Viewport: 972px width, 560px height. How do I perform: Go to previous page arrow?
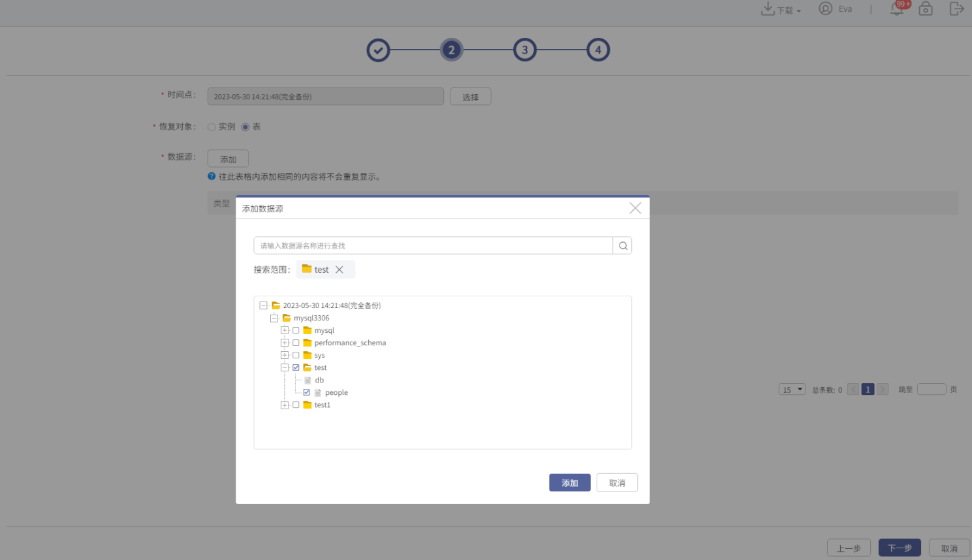point(853,390)
